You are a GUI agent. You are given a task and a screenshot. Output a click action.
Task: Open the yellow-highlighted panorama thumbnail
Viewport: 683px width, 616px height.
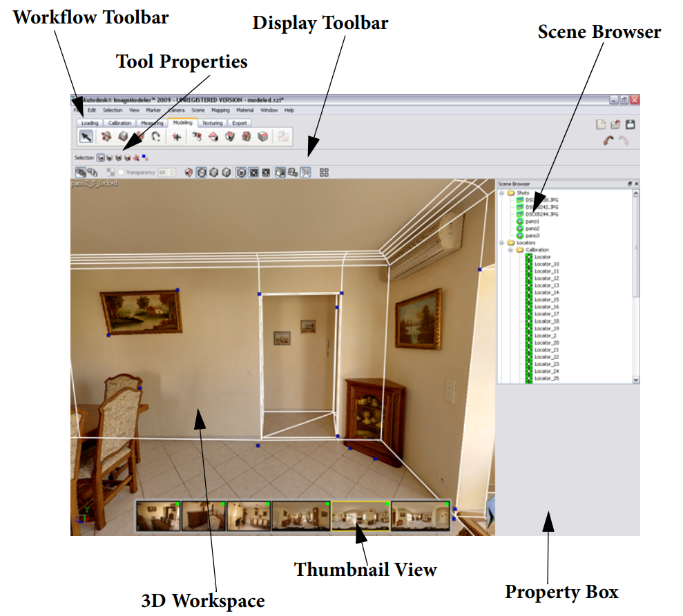click(360, 516)
